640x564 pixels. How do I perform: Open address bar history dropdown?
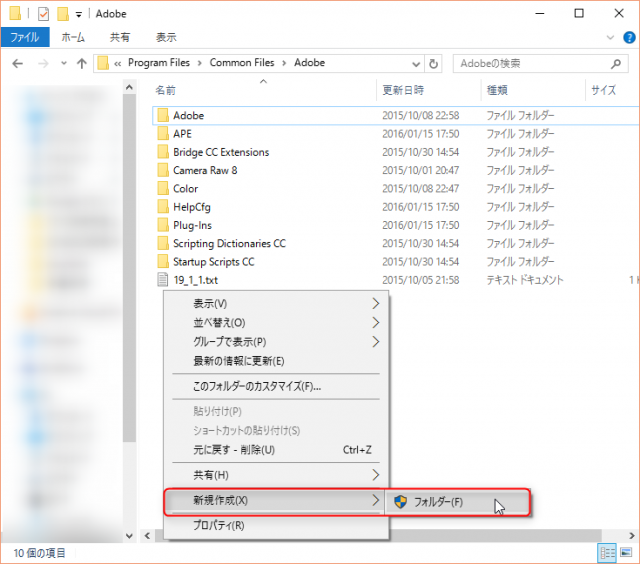pos(415,63)
